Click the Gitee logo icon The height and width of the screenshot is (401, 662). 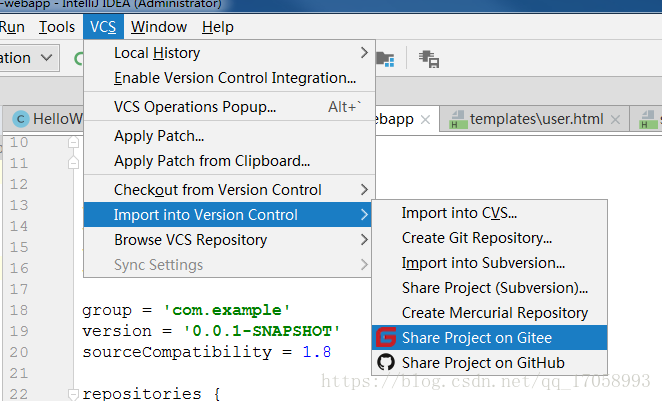coord(386,337)
